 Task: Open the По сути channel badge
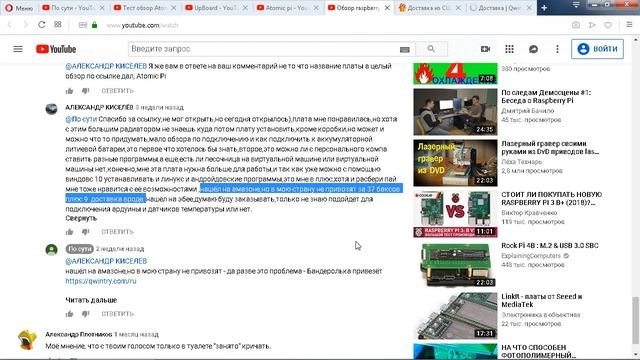tap(80, 249)
